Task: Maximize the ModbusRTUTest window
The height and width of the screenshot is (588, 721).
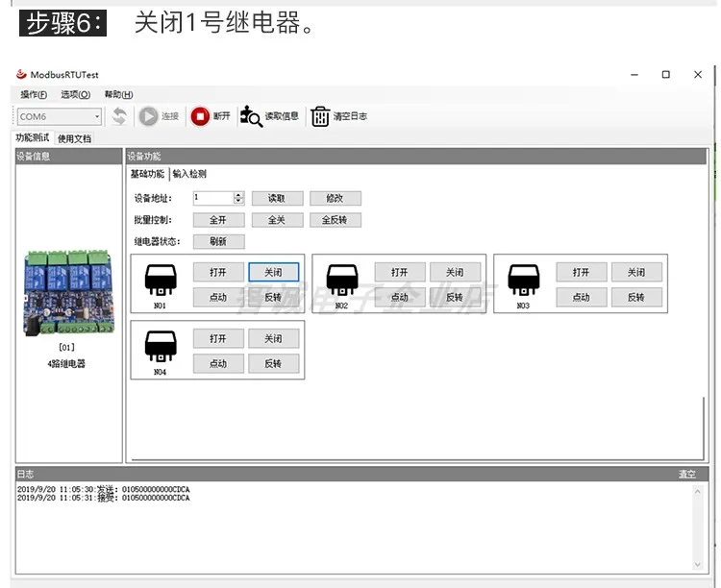Action: [666, 75]
